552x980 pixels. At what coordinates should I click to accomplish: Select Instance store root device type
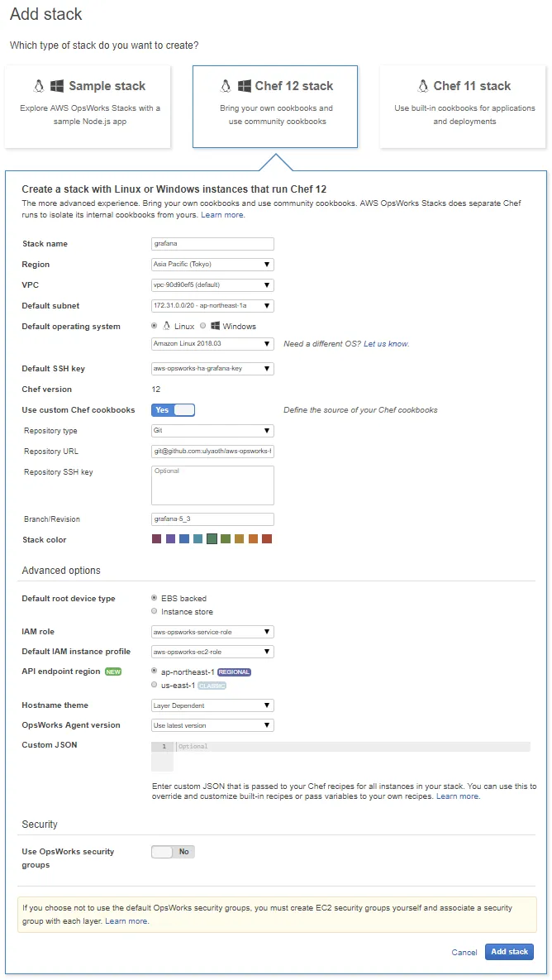pyautogui.click(x=155, y=612)
